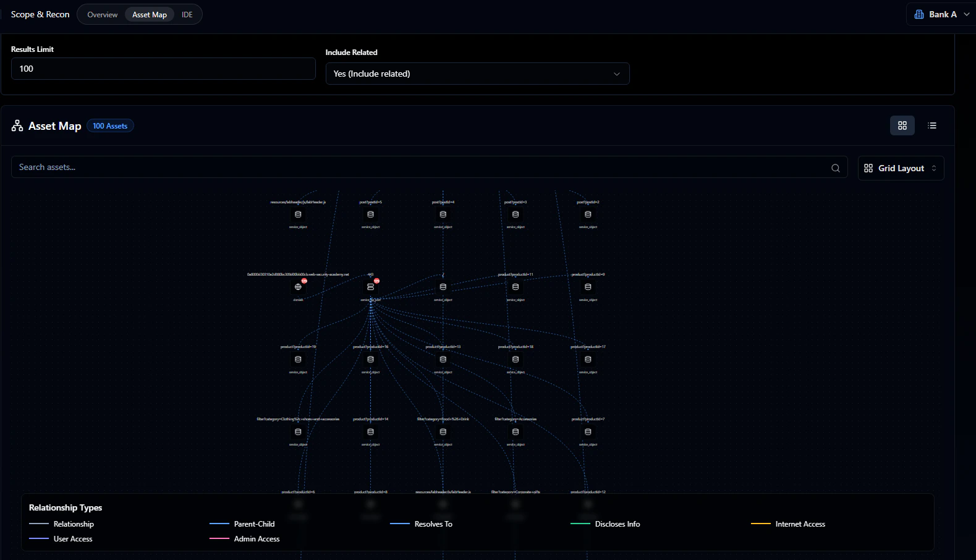The image size is (976, 560).
Task: Select product?productId=16 node icon
Action: tap(370, 359)
